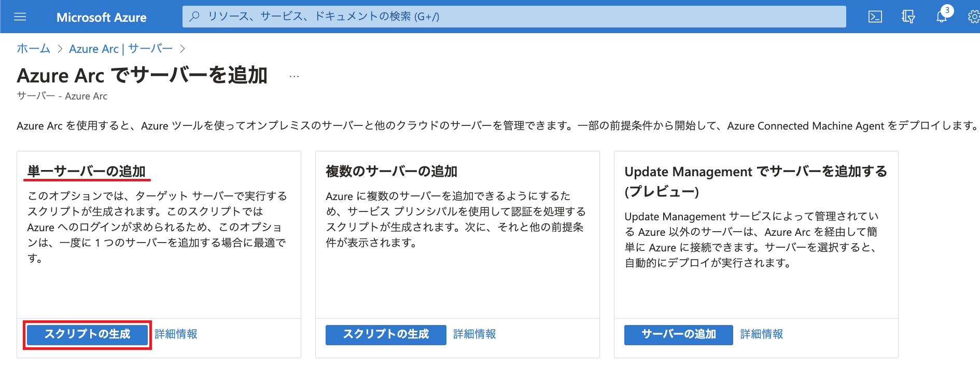
Task: Click the 単一サーバーの追加 card heading
Action: tap(87, 172)
